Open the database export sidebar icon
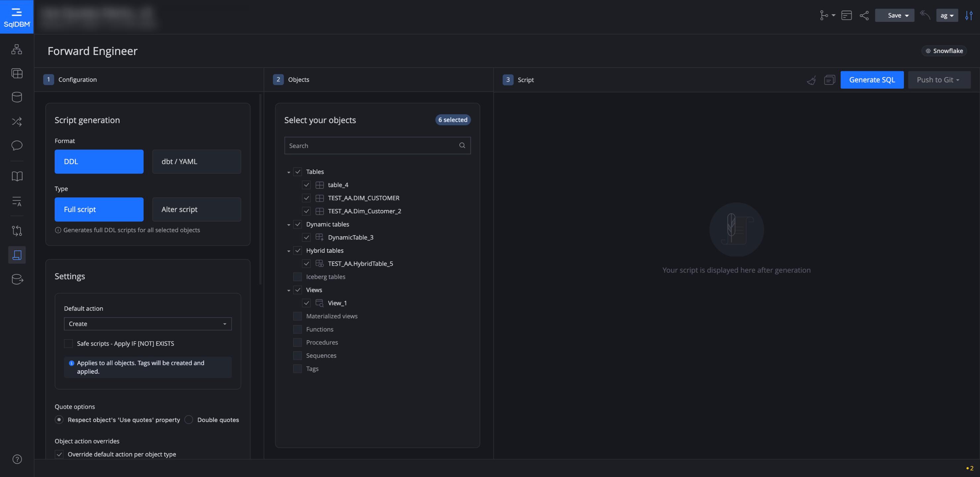980x477 pixels. (17, 279)
